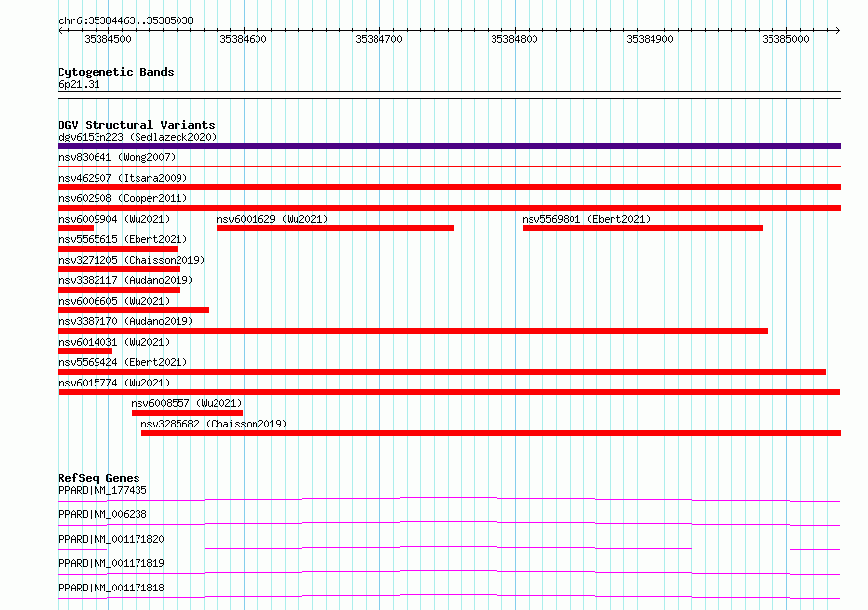
Task: Select the 6p21.31 band label
Action: pos(79,84)
